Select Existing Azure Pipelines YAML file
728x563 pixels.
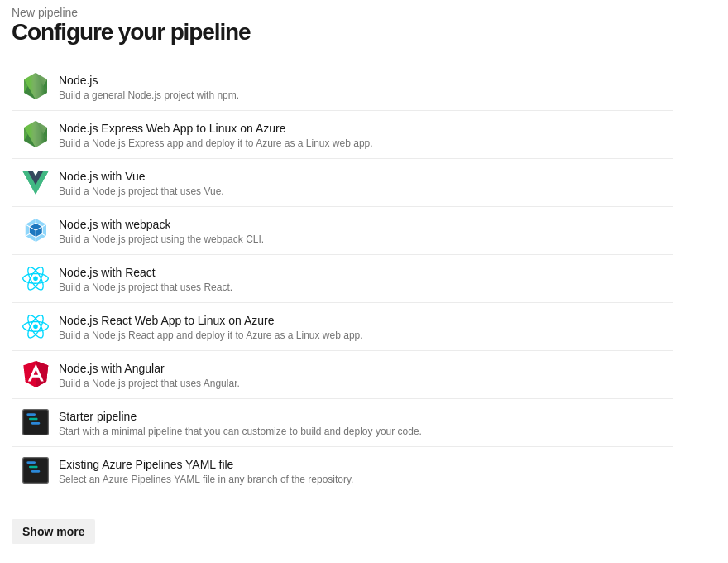[x=146, y=464]
